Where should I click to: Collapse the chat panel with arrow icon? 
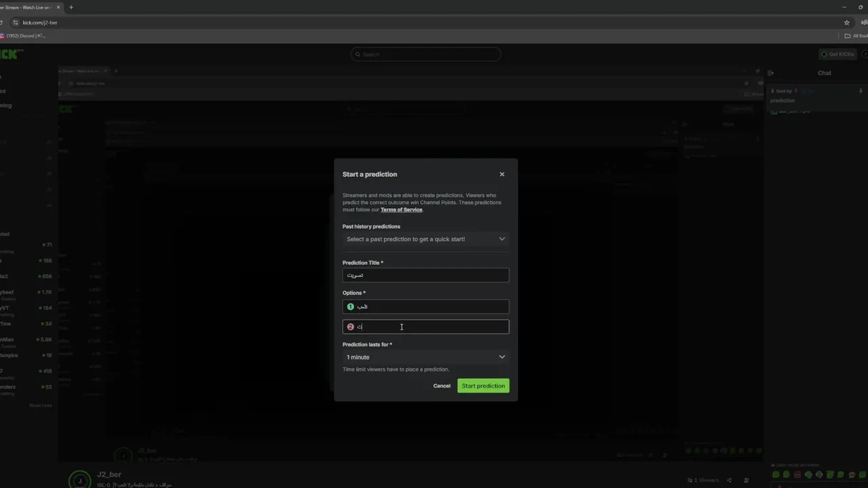coord(770,73)
